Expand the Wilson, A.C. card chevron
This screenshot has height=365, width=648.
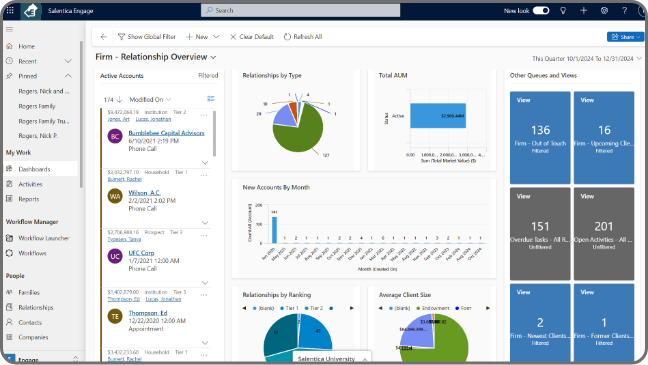205,222
